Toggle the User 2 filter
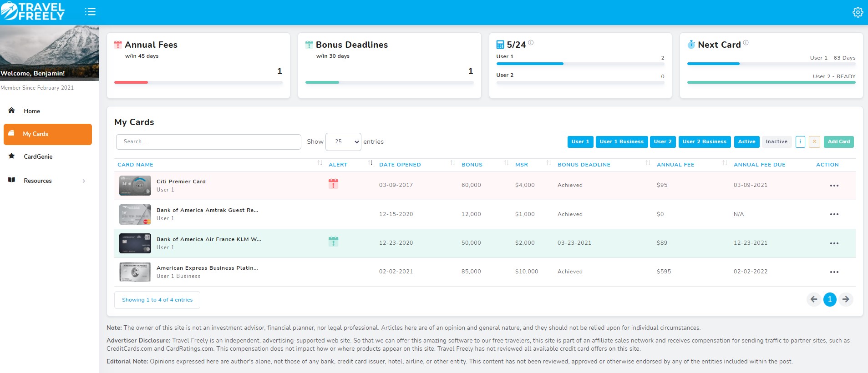Viewport: 868px width, 373px height. pyautogui.click(x=663, y=142)
